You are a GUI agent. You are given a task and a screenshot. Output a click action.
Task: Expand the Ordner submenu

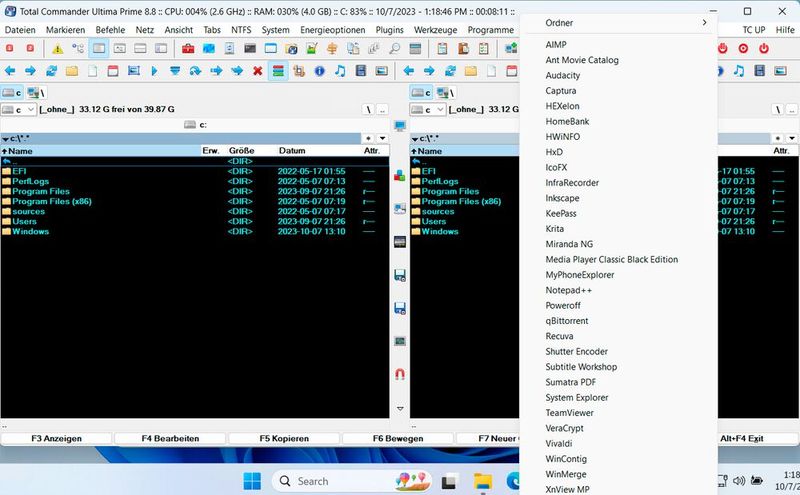[x=621, y=23]
